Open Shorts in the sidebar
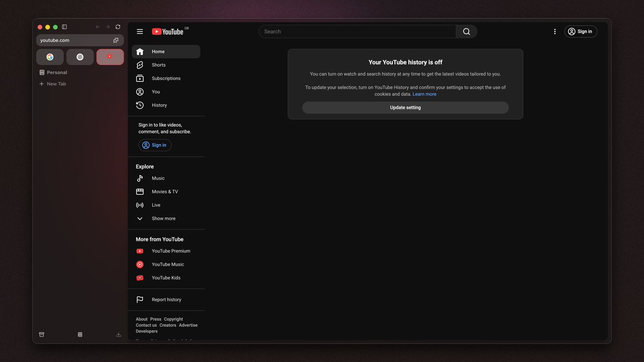 tap(166, 65)
